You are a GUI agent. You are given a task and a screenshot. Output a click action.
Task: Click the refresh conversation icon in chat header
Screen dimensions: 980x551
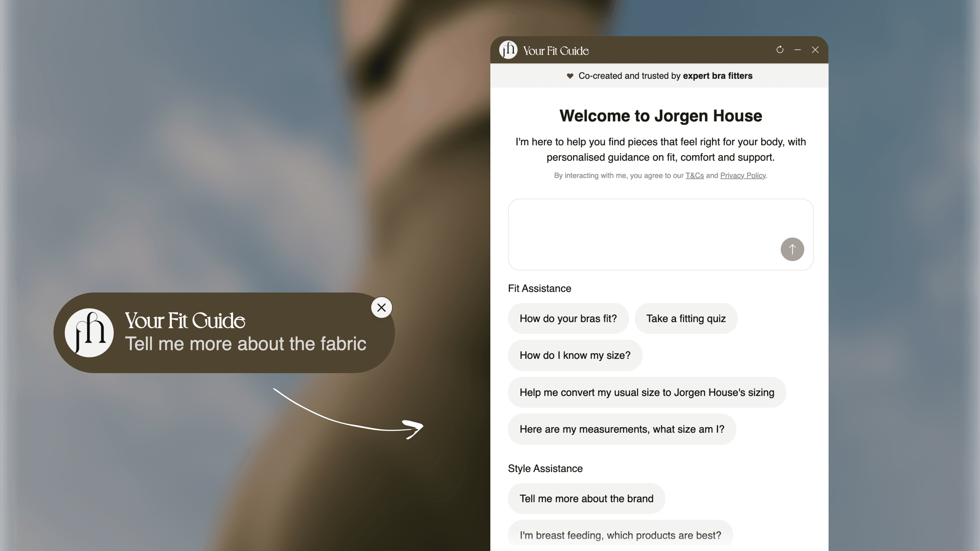pos(780,50)
